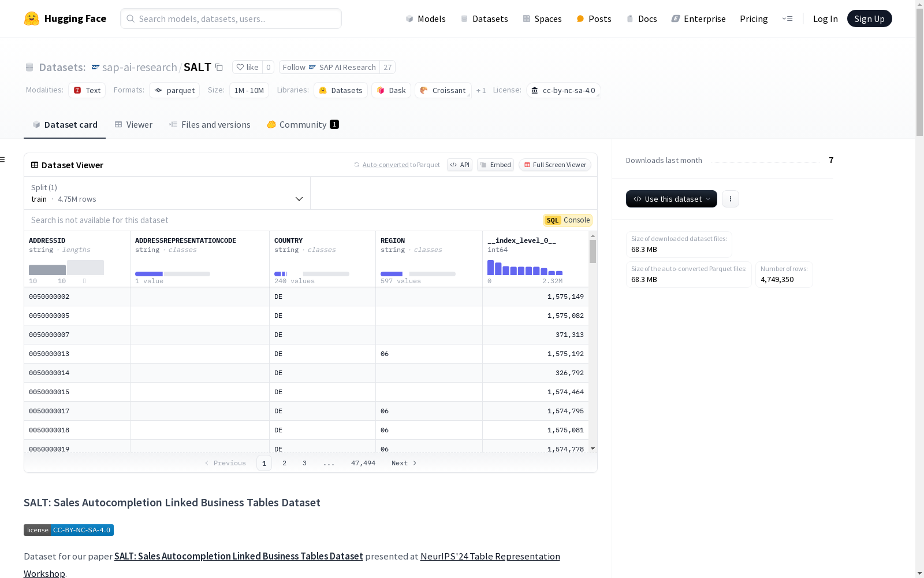
Task: Copy dataset name with the copy icon
Action: click(x=219, y=67)
